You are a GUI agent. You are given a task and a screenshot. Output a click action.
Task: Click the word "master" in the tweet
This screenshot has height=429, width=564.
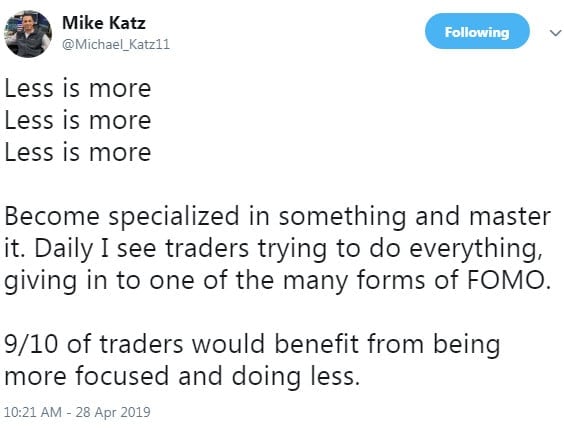click(510, 217)
